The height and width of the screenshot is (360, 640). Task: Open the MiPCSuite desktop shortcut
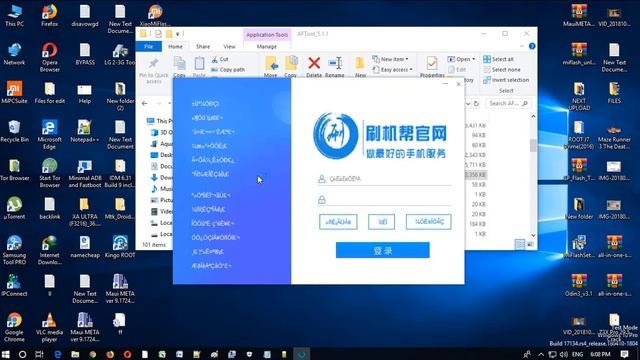tap(15, 93)
